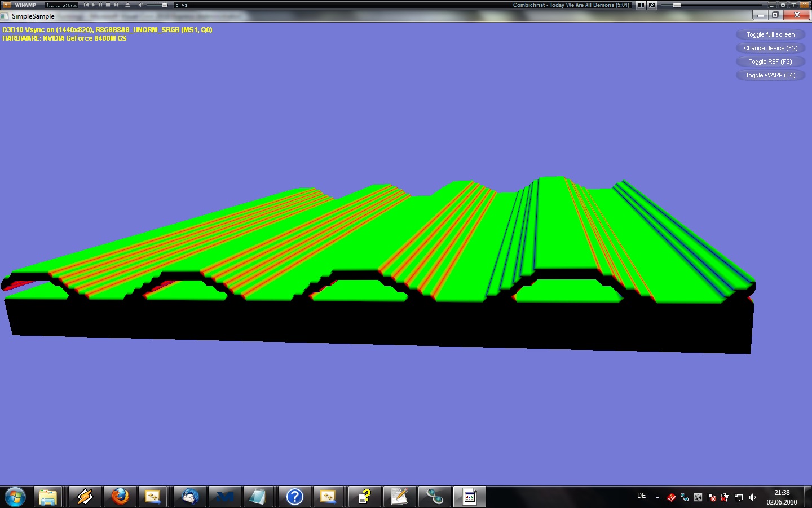
Task: Go to the previous Winamp track
Action: pos(86,5)
